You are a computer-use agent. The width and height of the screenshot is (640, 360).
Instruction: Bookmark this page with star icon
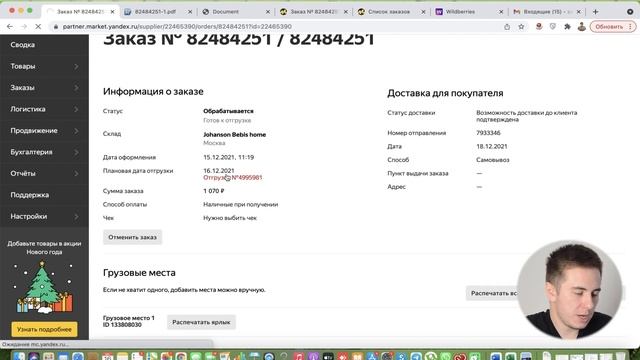[521, 27]
